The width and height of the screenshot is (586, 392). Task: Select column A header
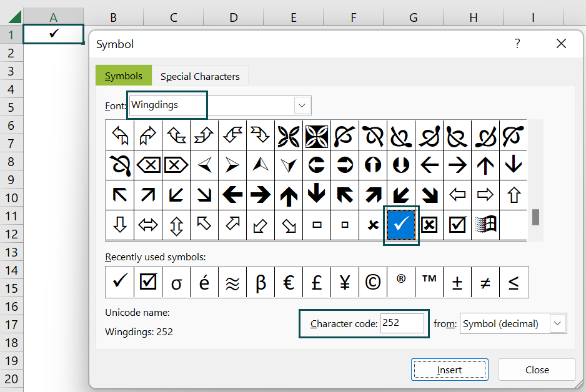54,17
